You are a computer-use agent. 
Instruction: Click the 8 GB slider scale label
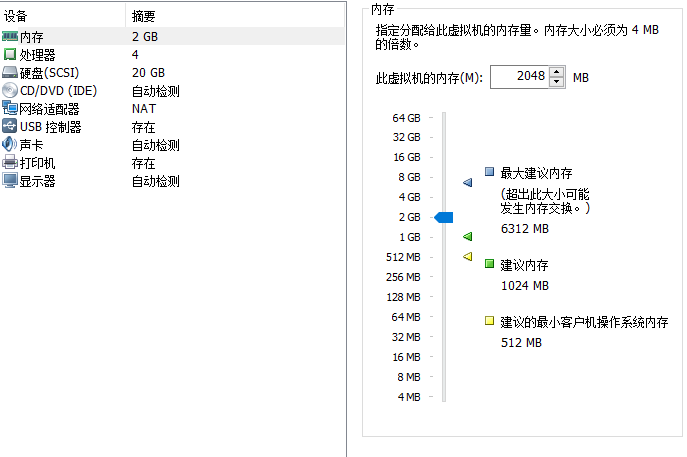[409, 177]
